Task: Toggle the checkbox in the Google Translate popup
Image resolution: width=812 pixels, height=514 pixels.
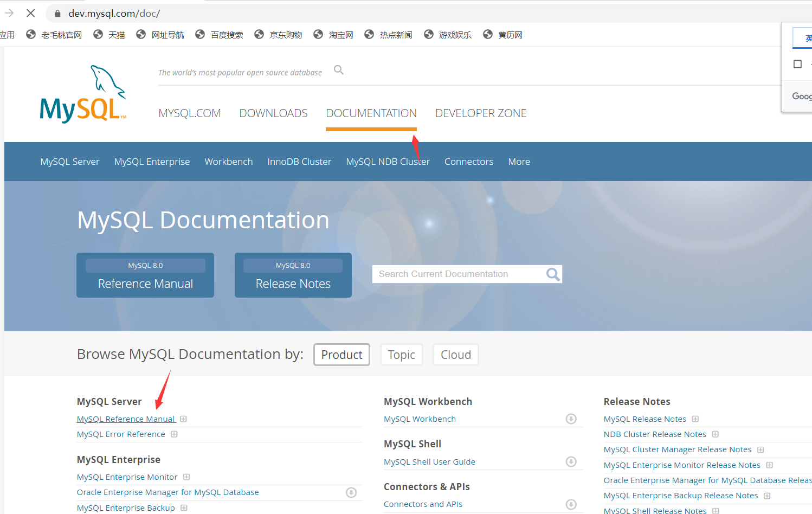Action: [797, 64]
